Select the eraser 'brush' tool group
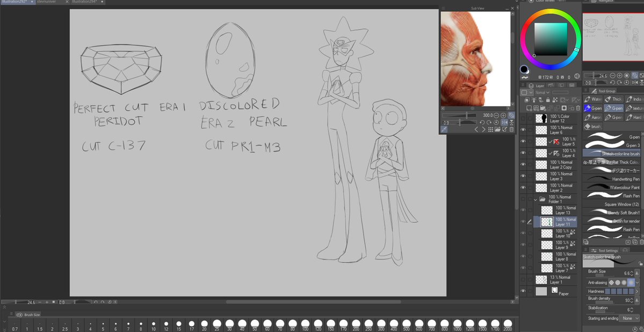This screenshot has width=644, height=332. coord(592,127)
